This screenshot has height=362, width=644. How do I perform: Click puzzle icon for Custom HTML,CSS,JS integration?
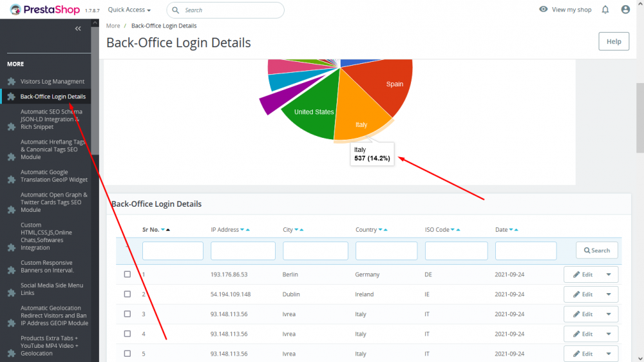click(12, 247)
